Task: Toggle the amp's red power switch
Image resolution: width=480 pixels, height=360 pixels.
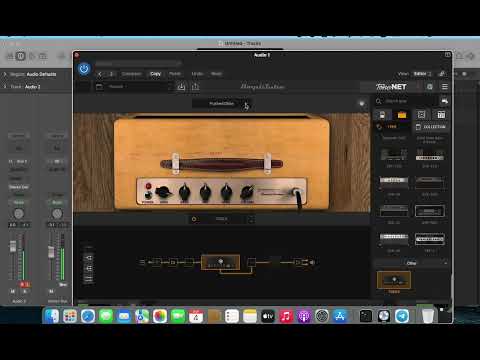Action: click(148, 186)
